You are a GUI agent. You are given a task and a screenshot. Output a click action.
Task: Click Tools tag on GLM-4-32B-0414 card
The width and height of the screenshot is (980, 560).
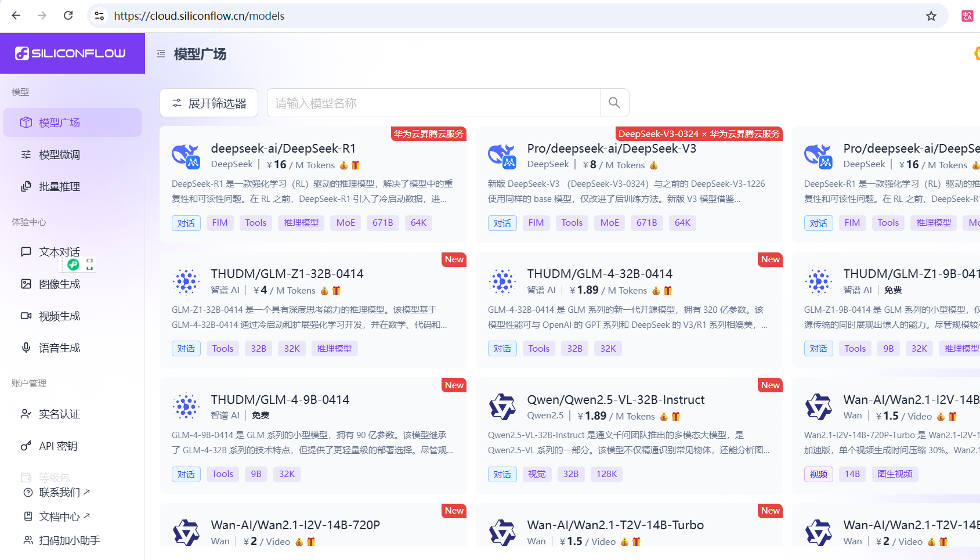539,349
